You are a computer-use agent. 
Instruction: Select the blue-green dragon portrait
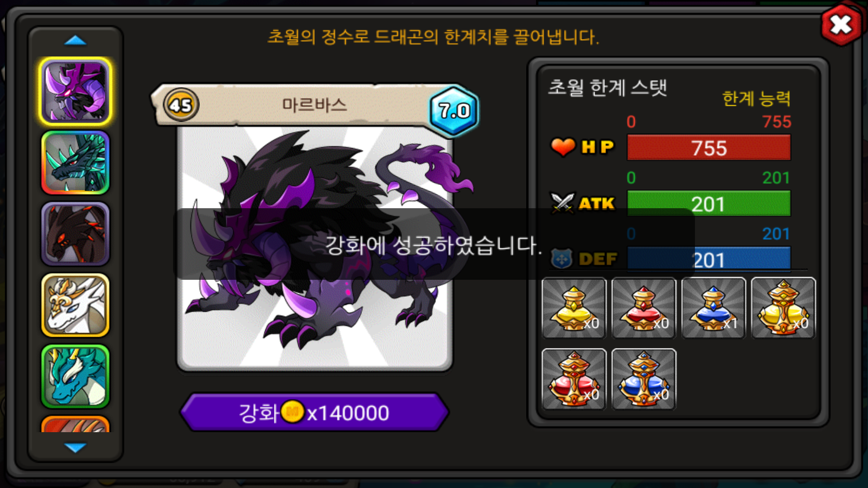point(75,376)
